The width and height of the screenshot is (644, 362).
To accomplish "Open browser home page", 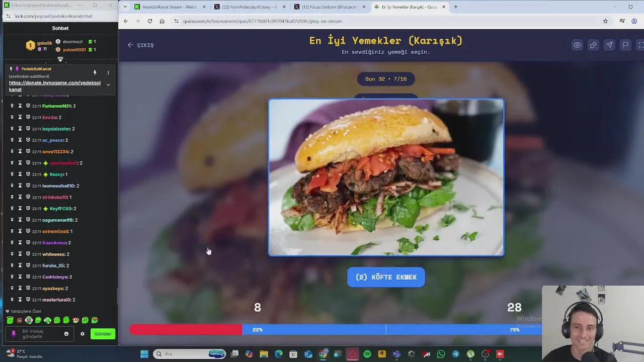I will (162, 21).
